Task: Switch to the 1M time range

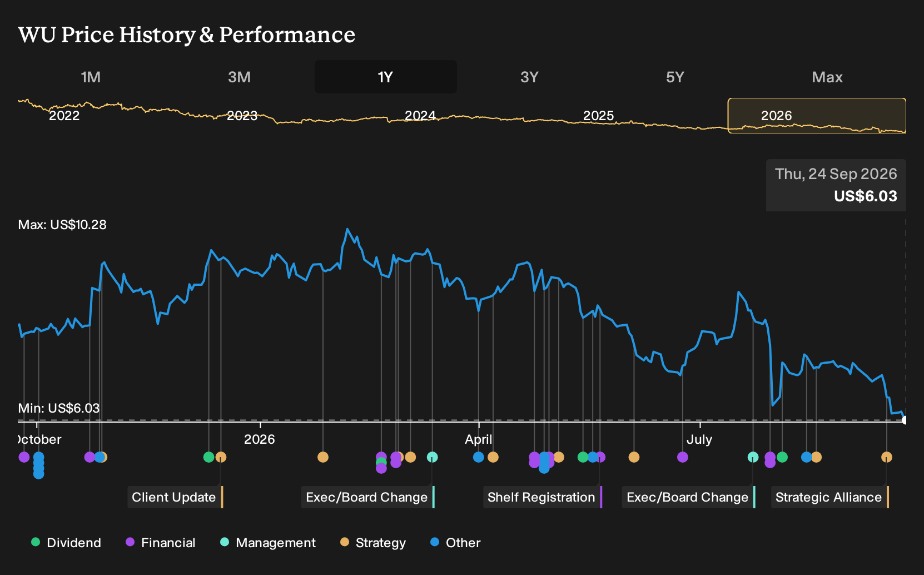Action: click(x=91, y=77)
